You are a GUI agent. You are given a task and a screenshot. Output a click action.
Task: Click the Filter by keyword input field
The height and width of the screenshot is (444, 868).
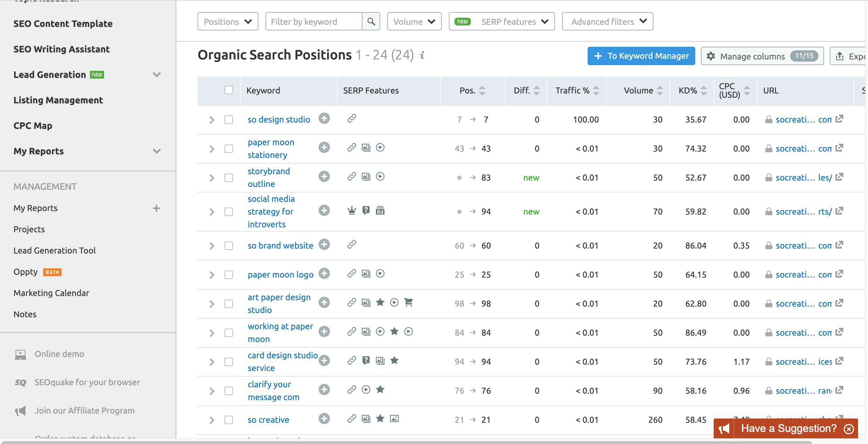(314, 22)
